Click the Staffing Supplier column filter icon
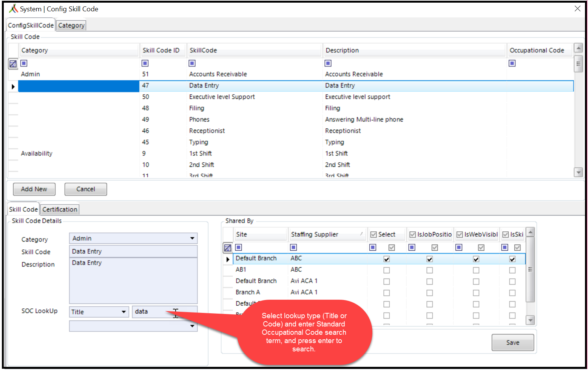 (293, 247)
